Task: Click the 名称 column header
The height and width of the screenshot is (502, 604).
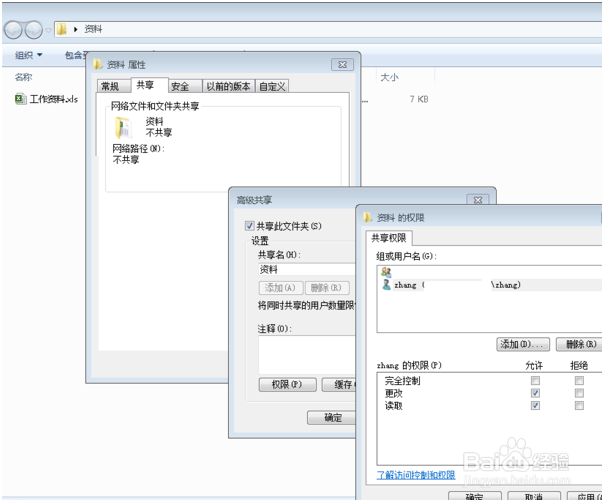Action: point(23,77)
